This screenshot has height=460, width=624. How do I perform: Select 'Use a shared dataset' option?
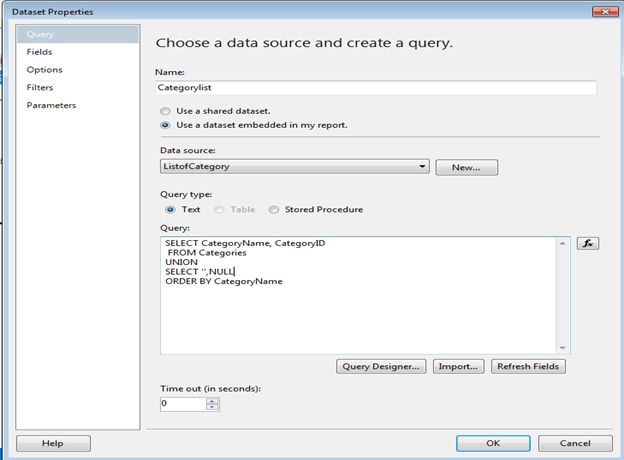click(x=166, y=110)
